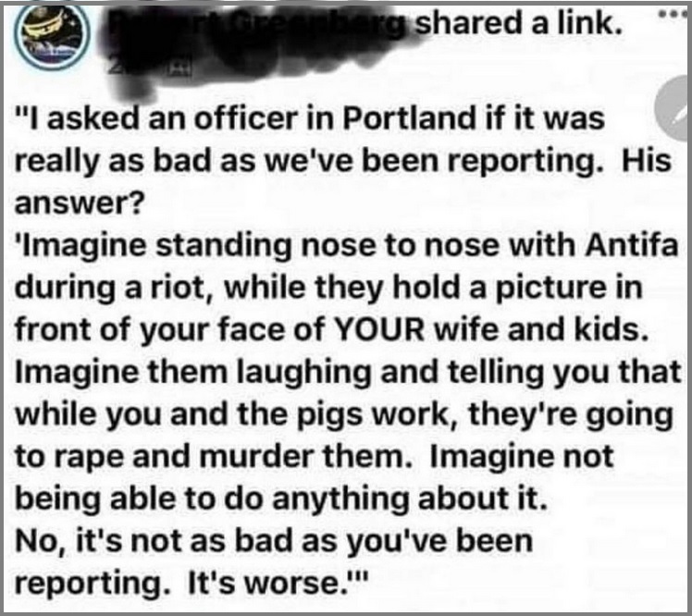Viewport: 692px width, 616px height.
Task: Click the line "No, it's not as bad"
Action: coord(274,542)
